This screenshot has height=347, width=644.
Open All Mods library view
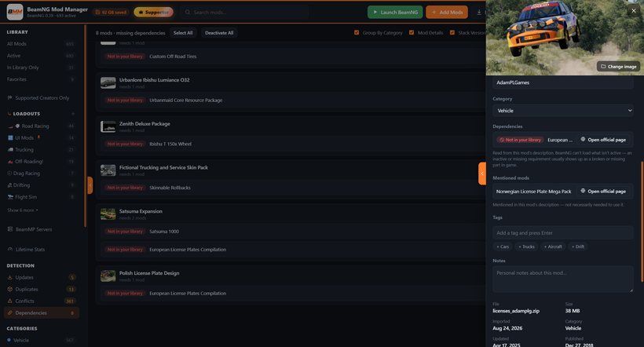41,44
